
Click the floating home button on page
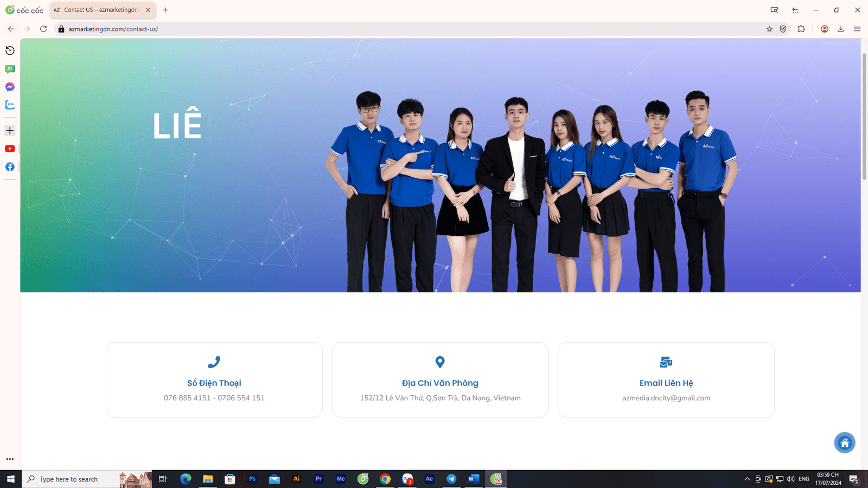coord(844,443)
